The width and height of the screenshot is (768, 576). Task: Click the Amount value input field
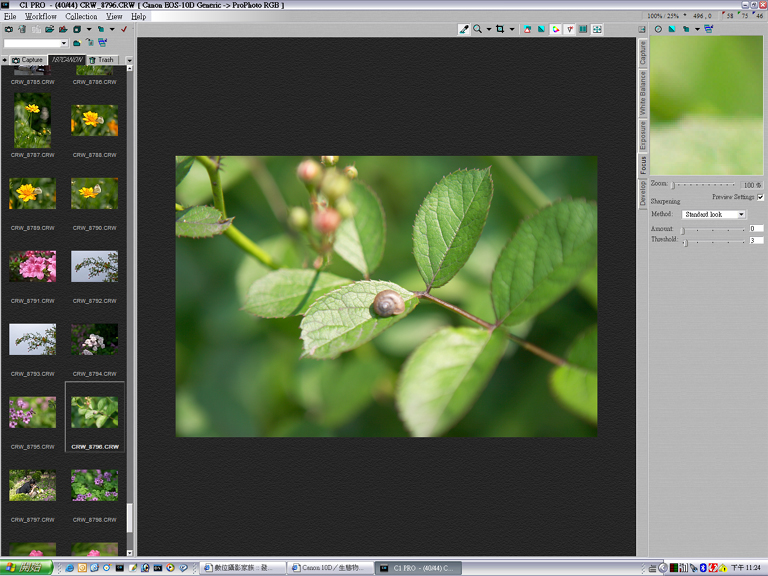756,229
